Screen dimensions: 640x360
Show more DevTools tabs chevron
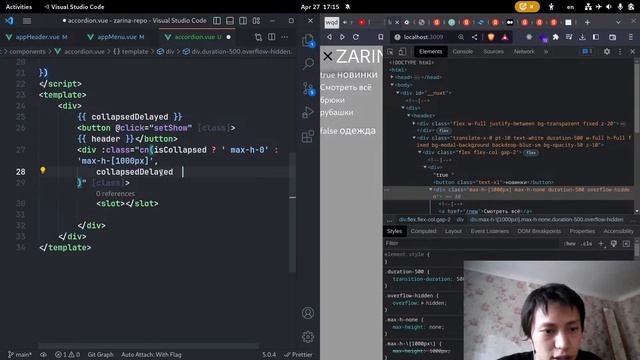click(x=546, y=51)
